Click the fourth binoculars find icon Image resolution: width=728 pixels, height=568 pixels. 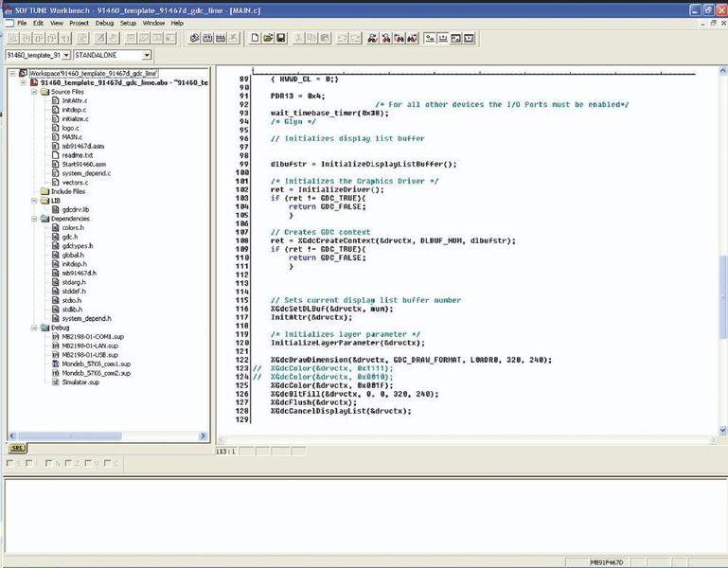[x=413, y=38]
